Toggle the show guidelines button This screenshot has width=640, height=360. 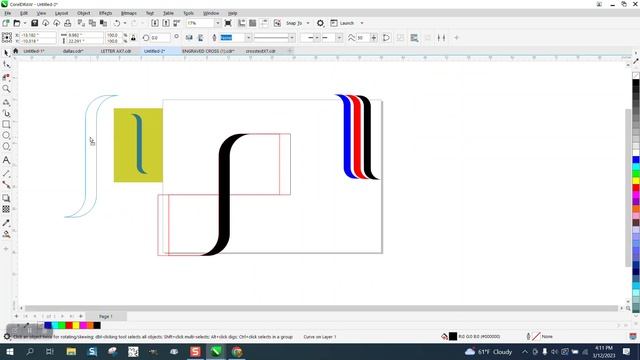(264, 23)
